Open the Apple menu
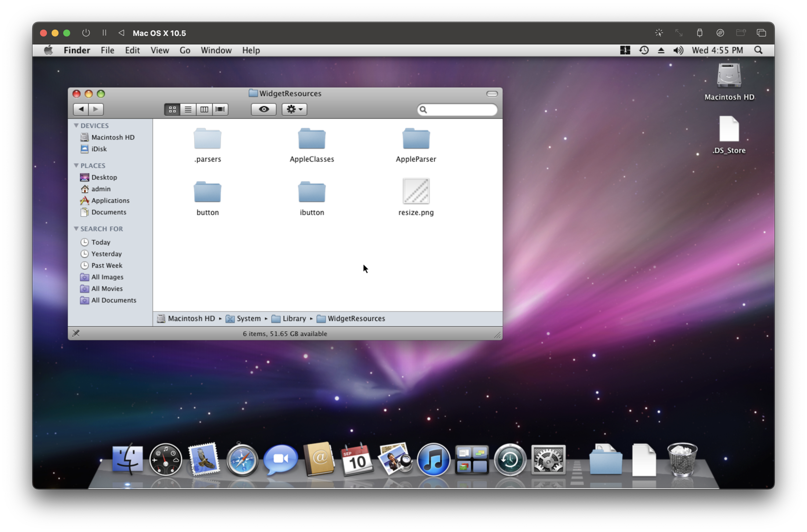 click(48, 50)
